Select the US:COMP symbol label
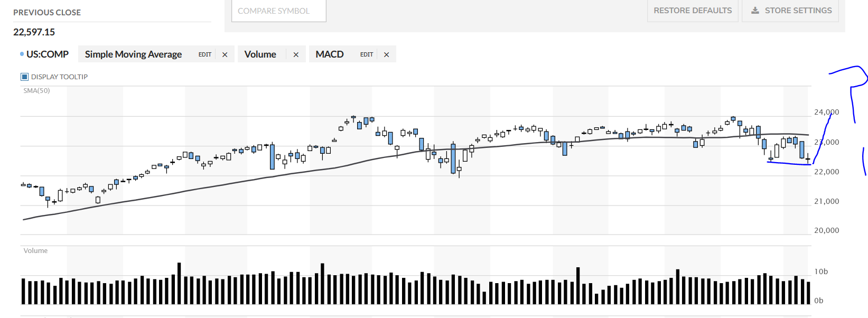Viewport: 868px width, 318px height. (x=48, y=54)
